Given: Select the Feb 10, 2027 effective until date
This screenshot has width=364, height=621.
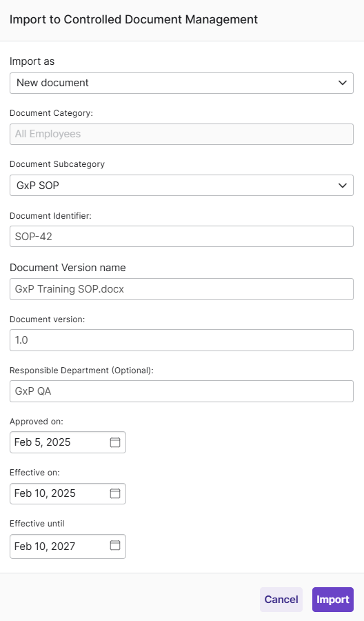Looking at the screenshot, I should click(68, 546).
